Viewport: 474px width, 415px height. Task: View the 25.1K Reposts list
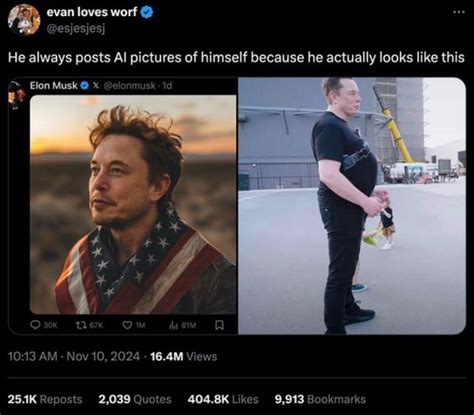(45, 399)
